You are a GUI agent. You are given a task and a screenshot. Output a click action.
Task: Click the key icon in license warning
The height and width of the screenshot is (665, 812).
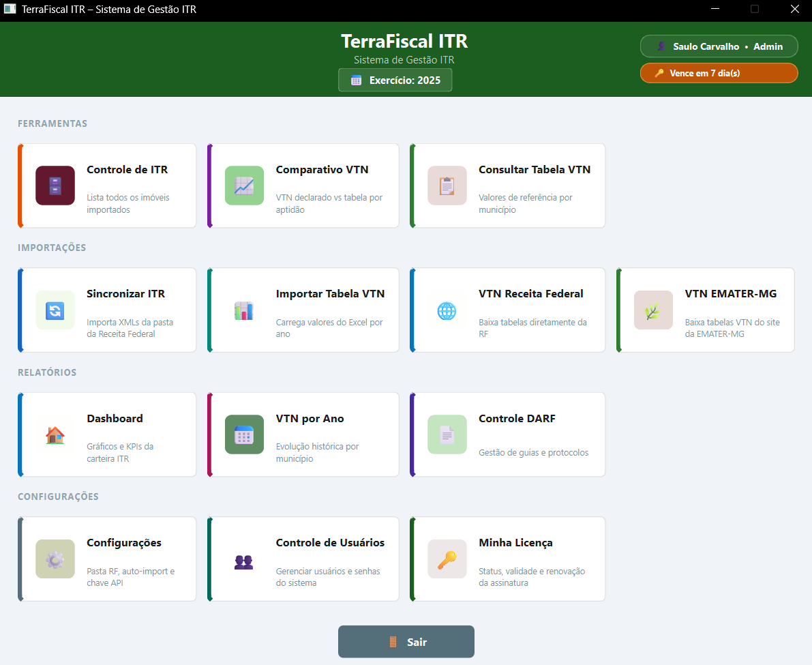point(659,73)
